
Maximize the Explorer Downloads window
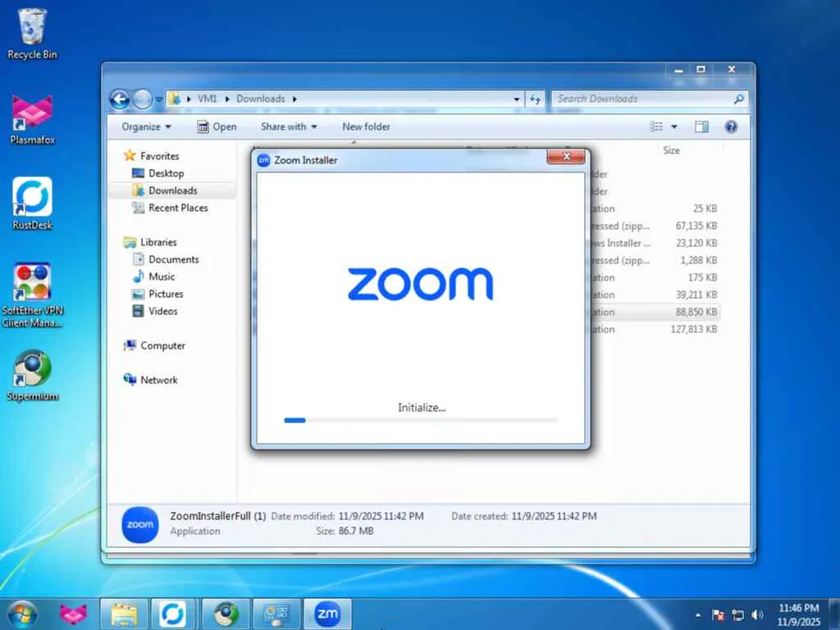pyautogui.click(x=701, y=70)
